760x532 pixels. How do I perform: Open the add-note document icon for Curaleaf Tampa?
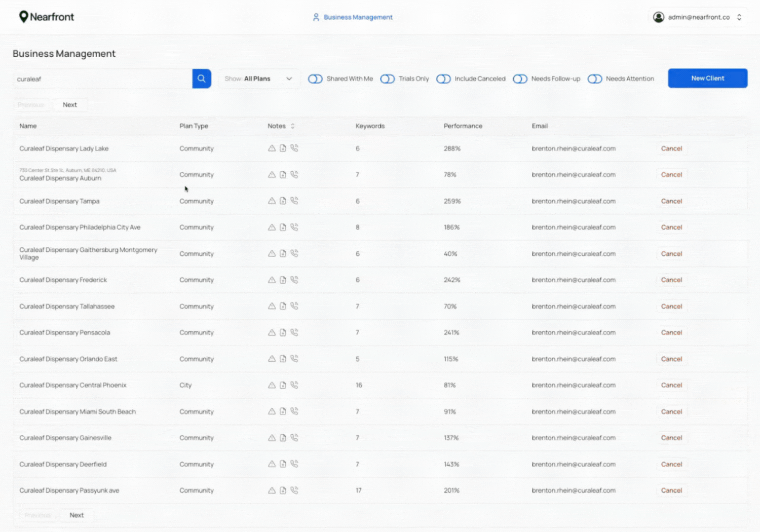pos(283,201)
